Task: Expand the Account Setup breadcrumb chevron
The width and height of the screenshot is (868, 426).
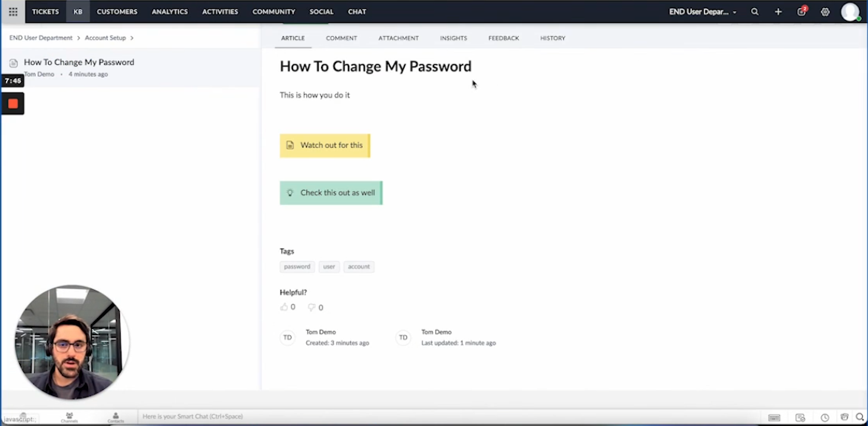Action: click(x=132, y=38)
